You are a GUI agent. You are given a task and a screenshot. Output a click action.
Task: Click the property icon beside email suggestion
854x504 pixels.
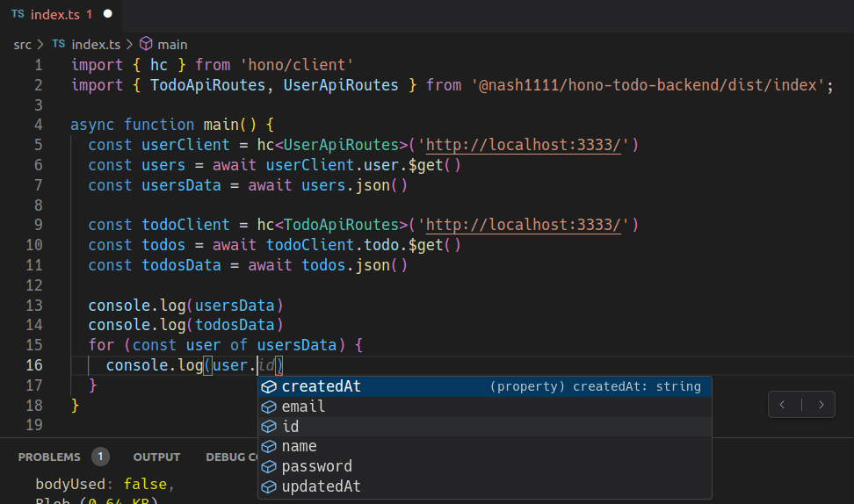point(269,407)
